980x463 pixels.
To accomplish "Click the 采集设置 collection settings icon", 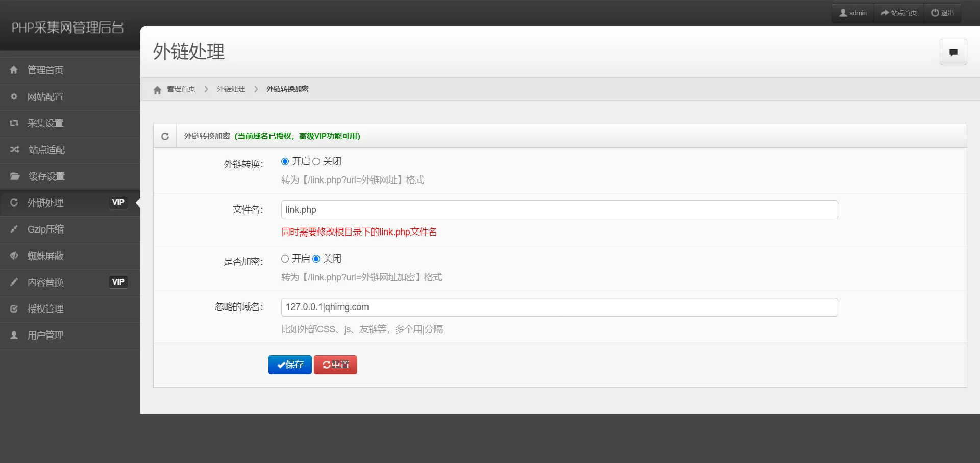I will tap(14, 123).
